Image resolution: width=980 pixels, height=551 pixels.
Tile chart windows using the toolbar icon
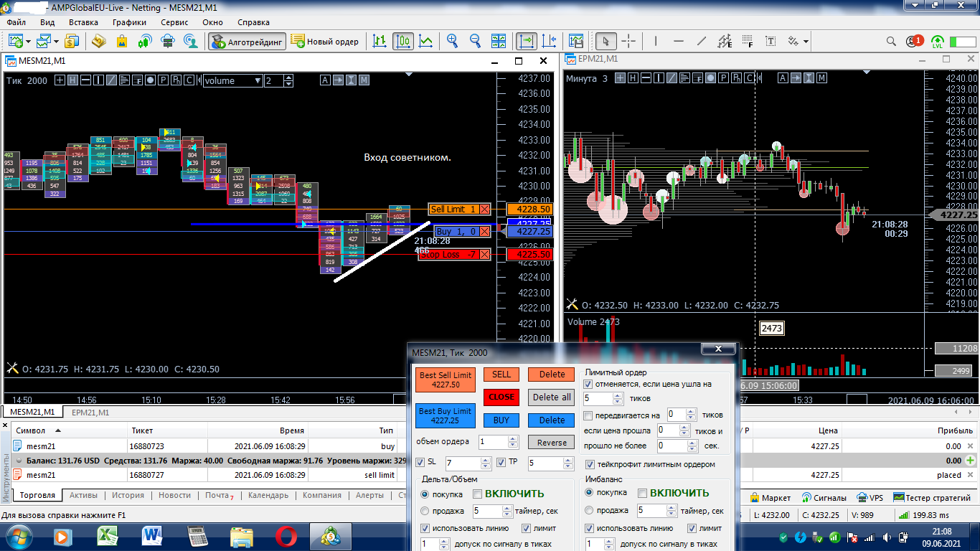497,41
